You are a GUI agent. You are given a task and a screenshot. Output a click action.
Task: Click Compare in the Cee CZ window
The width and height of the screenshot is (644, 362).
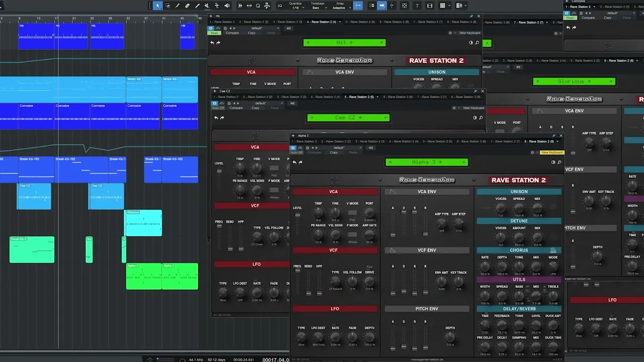pos(236,108)
